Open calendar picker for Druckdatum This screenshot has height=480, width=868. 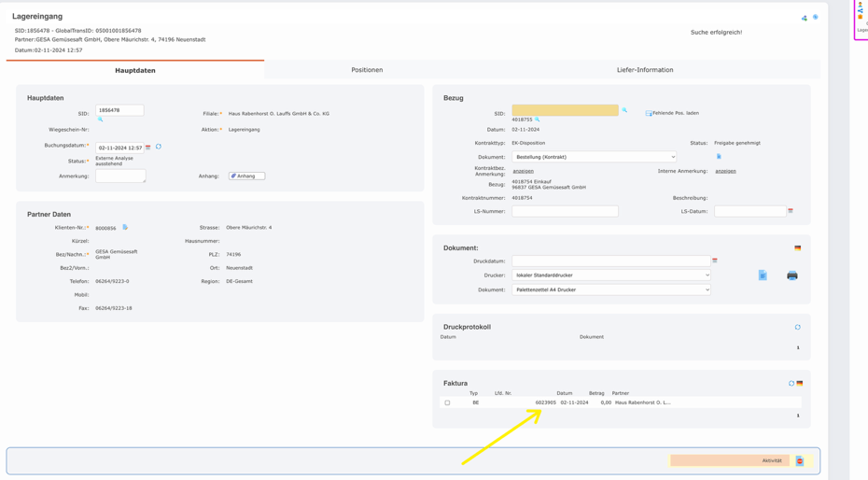coord(715,261)
